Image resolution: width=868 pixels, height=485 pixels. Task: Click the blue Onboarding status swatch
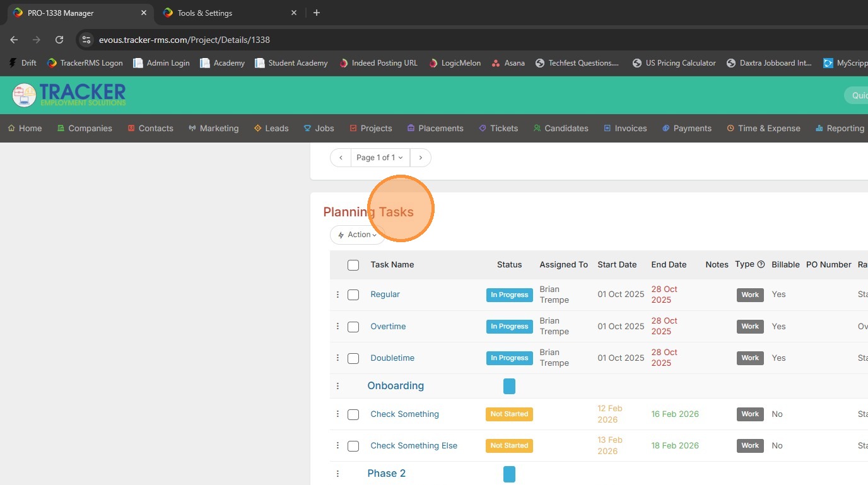[509, 386]
